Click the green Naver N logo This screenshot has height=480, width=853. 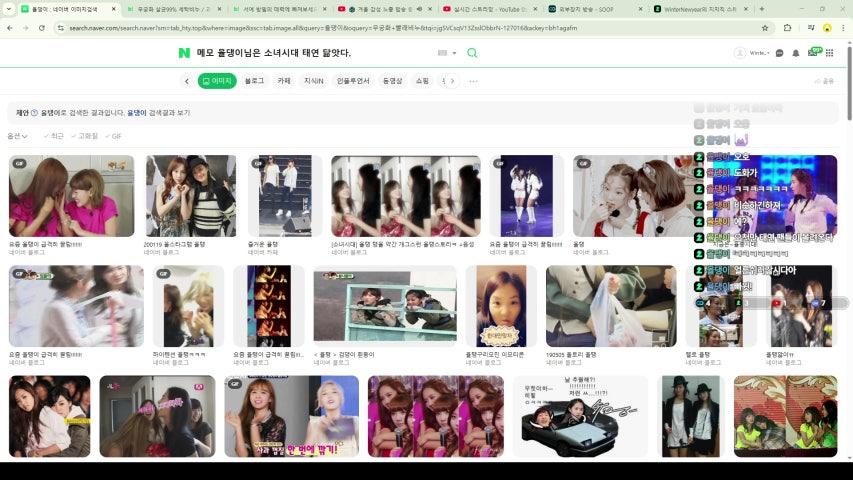184,53
